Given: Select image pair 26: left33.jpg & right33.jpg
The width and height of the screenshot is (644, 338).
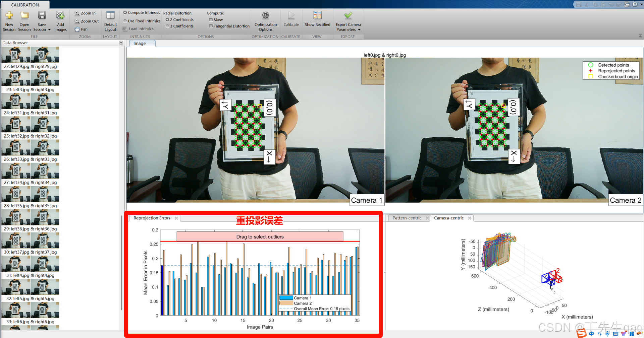Looking at the screenshot, I should 30,151.
